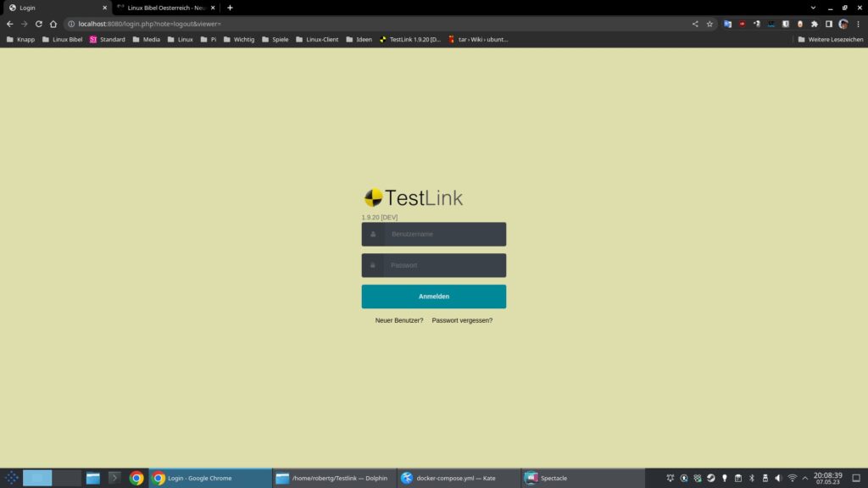Viewport: 868px width, 488px height.
Task: Open a new browser tab
Action: [x=230, y=8]
